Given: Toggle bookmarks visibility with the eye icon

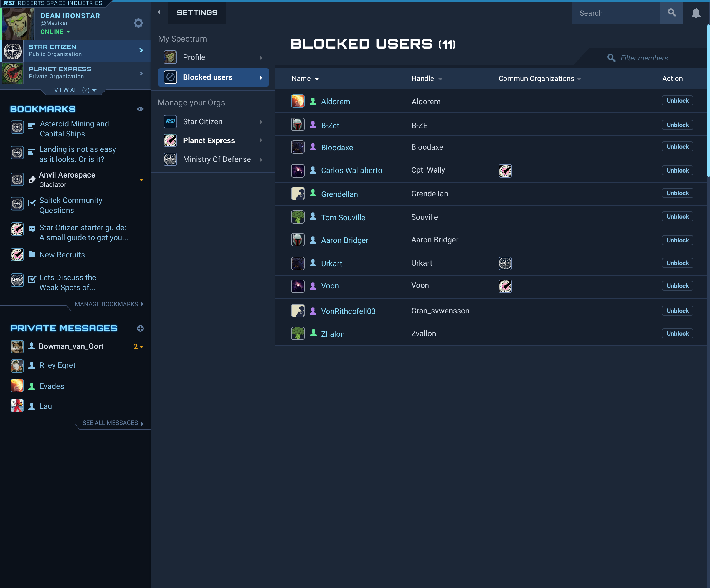Looking at the screenshot, I should pos(140,109).
